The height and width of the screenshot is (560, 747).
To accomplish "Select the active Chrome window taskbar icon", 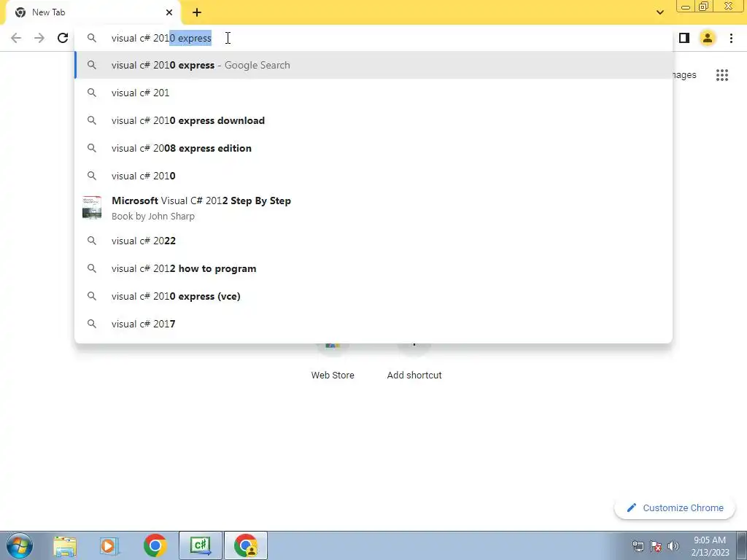I will [x=246, y=545].
